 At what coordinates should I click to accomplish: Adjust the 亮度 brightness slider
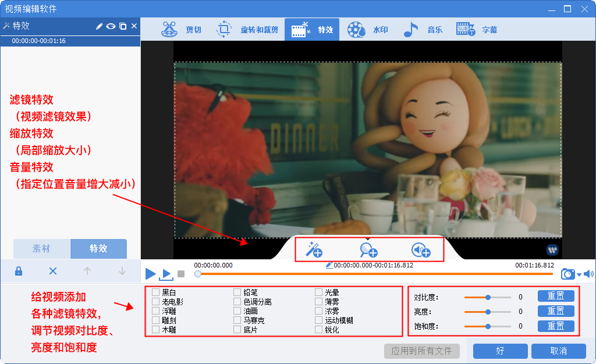tap(488, 312)
